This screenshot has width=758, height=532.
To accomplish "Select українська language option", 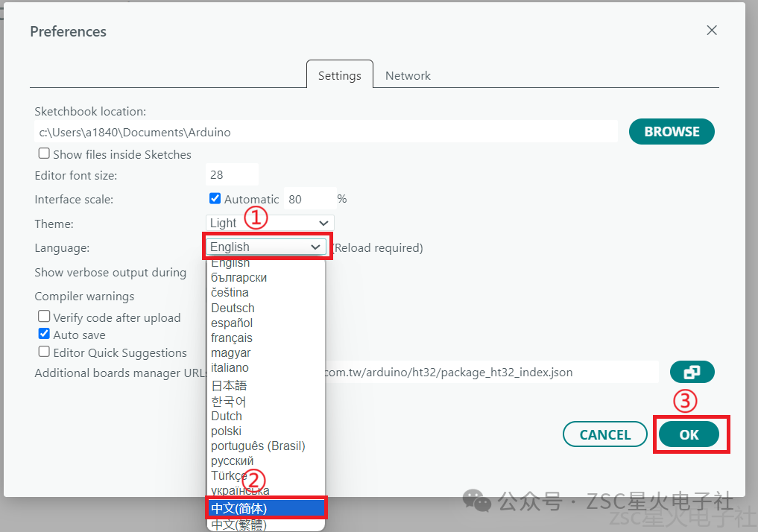I will (x=266, y=491).
